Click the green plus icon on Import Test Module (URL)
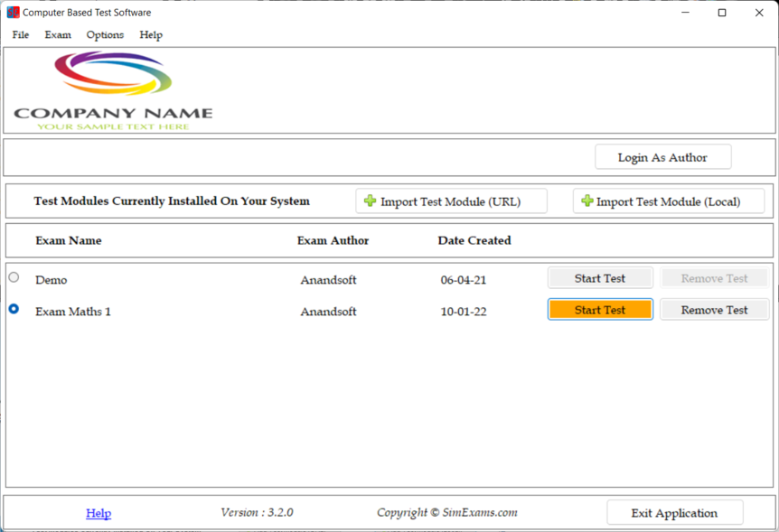This screenshot has height=532, width=779. click(370, 201)
